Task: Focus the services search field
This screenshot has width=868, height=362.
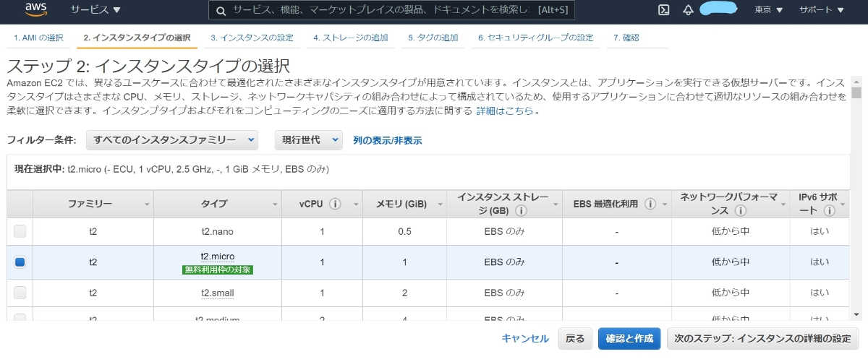Action: click(x=391, y=10)
